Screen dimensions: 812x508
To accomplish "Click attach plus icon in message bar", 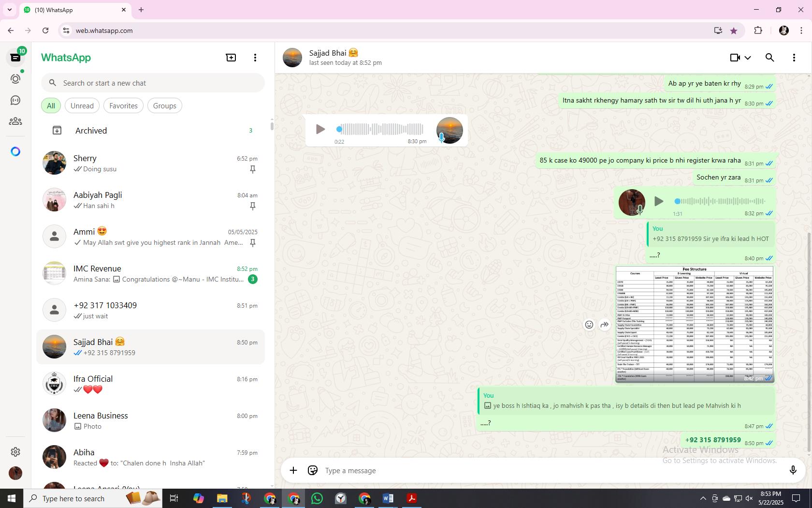I will pos(293,470).
